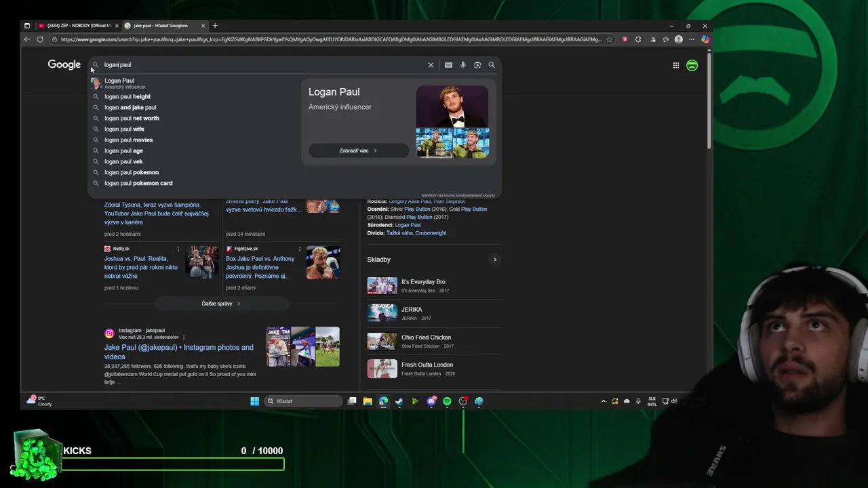Viewport: 868px width, 488px height.
Task: Follow Logan Paul sibling link
Action: [x=408, y=225]
